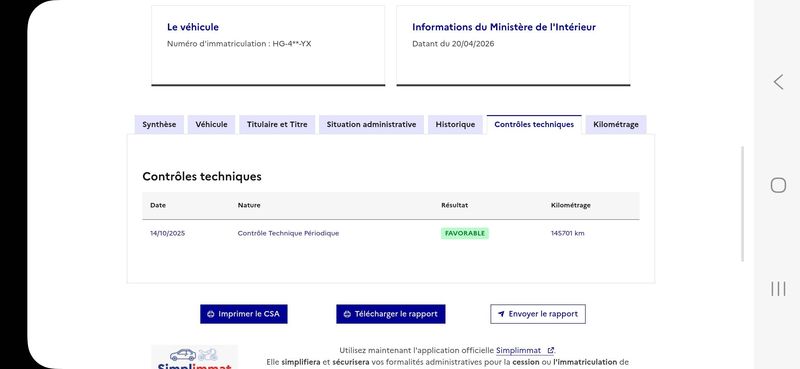Click the Simplimmat logo image

tap(194, 357)
